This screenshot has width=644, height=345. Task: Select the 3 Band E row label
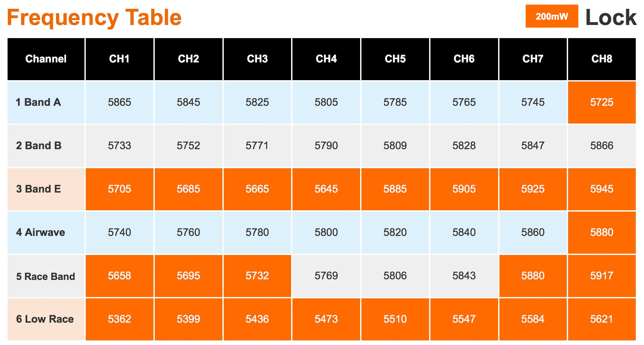pyautogui.click(x=38, y=189)
